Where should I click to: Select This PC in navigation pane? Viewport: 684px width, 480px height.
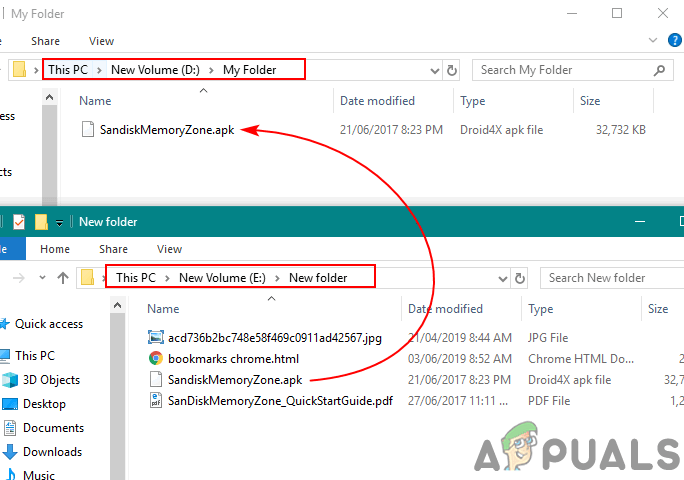(35, 356)
